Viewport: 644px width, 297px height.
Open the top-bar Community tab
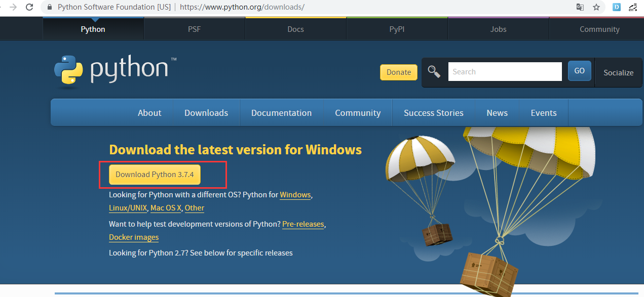(599, 29)
